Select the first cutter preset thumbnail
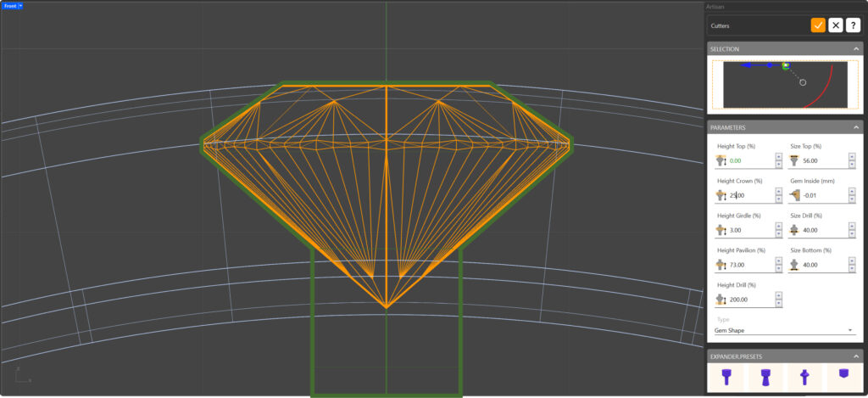This screenshot has width=868, height=398. pos(726,376)
